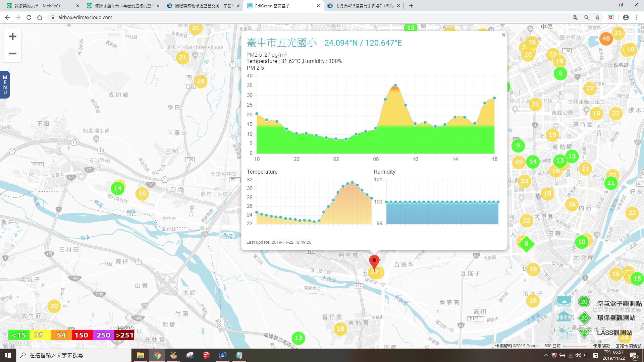The image size is (644, 362).
Task: Open a new browser tab
Action: [x=411, y=6]
